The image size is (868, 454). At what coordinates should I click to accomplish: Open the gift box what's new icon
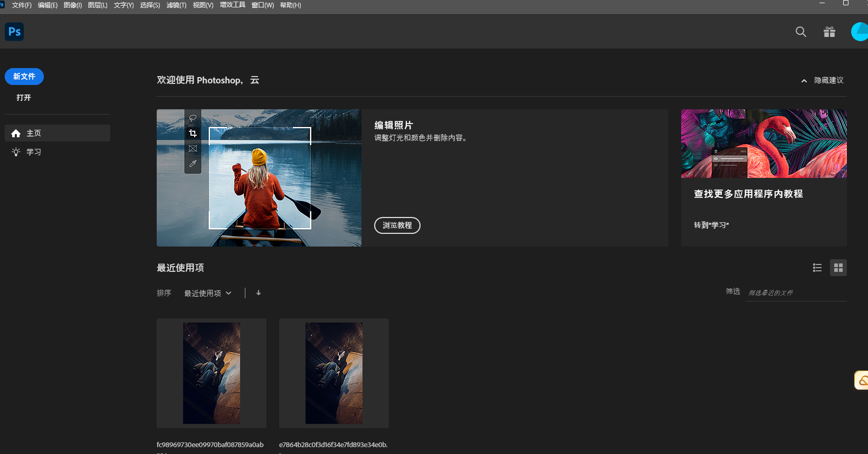point(829,32)
